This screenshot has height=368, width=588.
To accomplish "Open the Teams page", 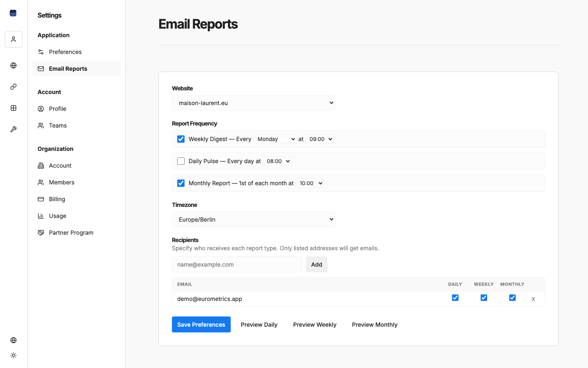I will [76, 126].
